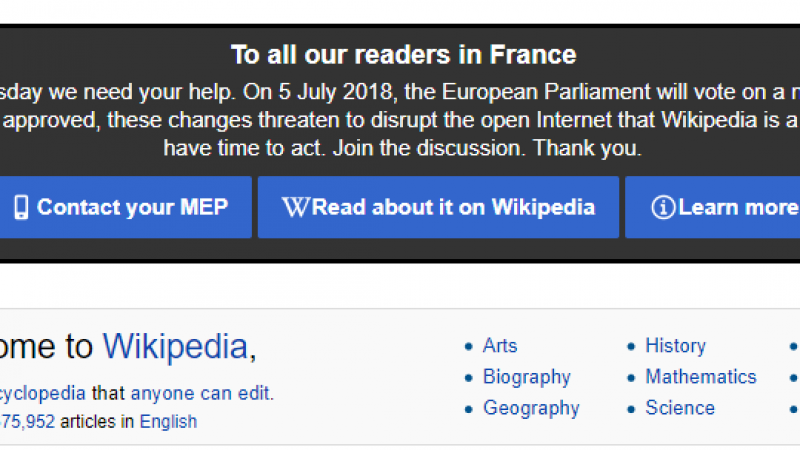This screenshot has height=450, width=800.
Task: Open the History portal
Action: click(x=675, y=346)
